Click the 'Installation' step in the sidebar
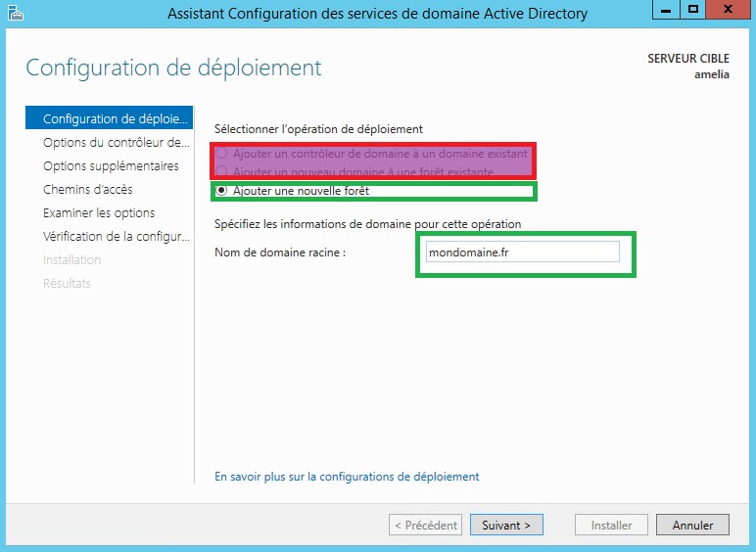Viewport: 756px width, 552px height. (x=72, y=260)
